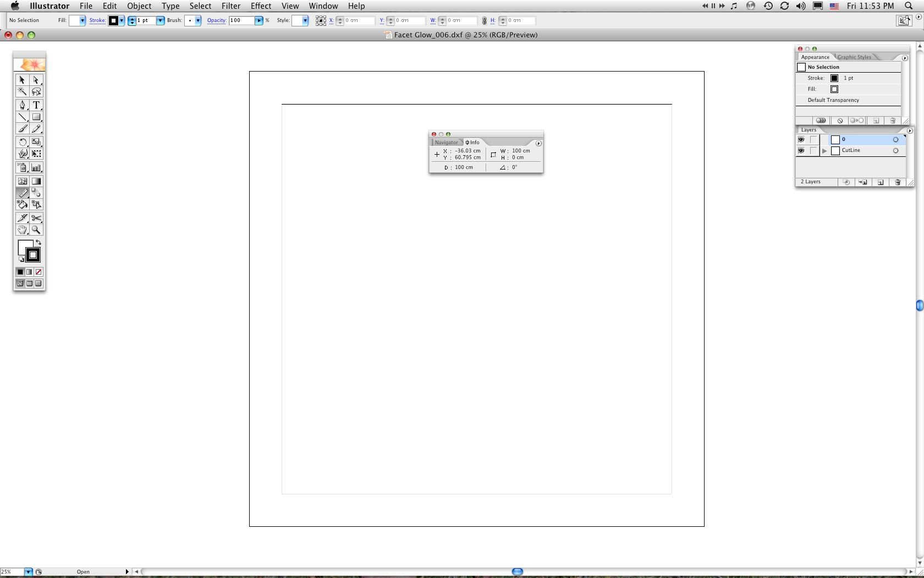This screenshot has height=578, width=924.
Task: Click Delete Selection trash in Layers panel
Action: point(898,182)
